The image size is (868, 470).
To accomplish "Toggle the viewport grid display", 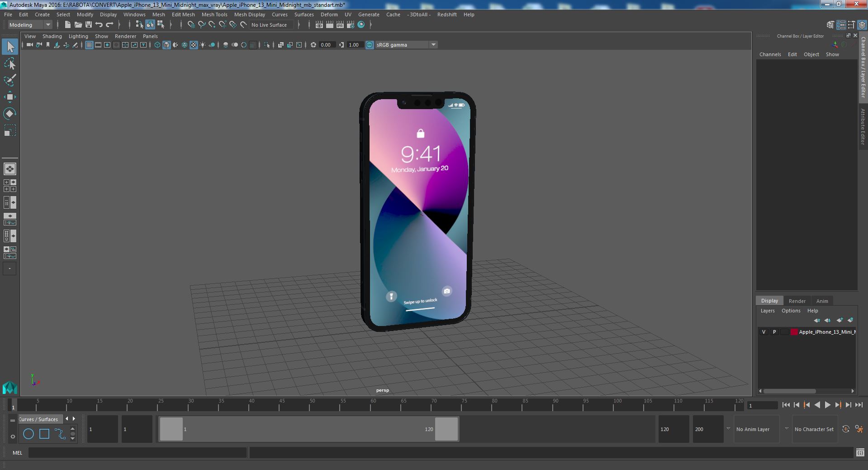I will click(x=89, y=45).
